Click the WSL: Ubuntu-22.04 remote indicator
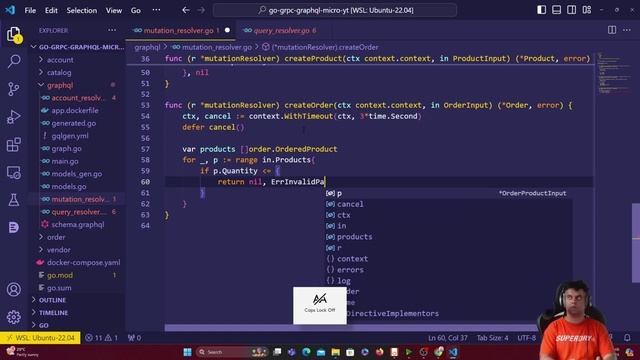Image resolution: width=640 pixels, height=360 pixels. [x=40, y=338]
